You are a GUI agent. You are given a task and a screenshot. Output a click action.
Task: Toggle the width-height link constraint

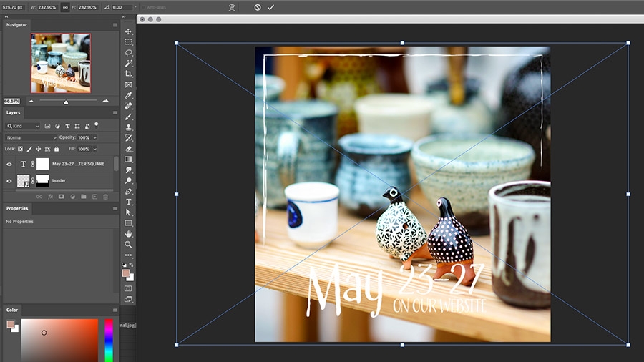[x=65, y=7]
